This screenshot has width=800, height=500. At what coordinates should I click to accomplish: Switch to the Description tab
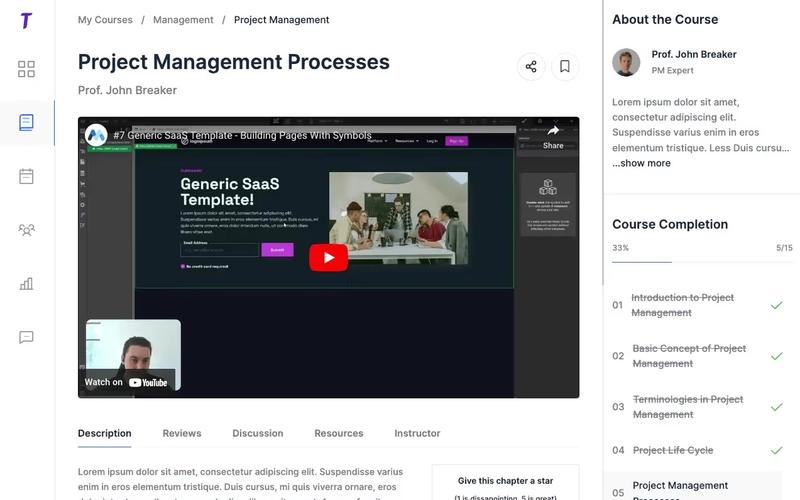tap(105, 433)
